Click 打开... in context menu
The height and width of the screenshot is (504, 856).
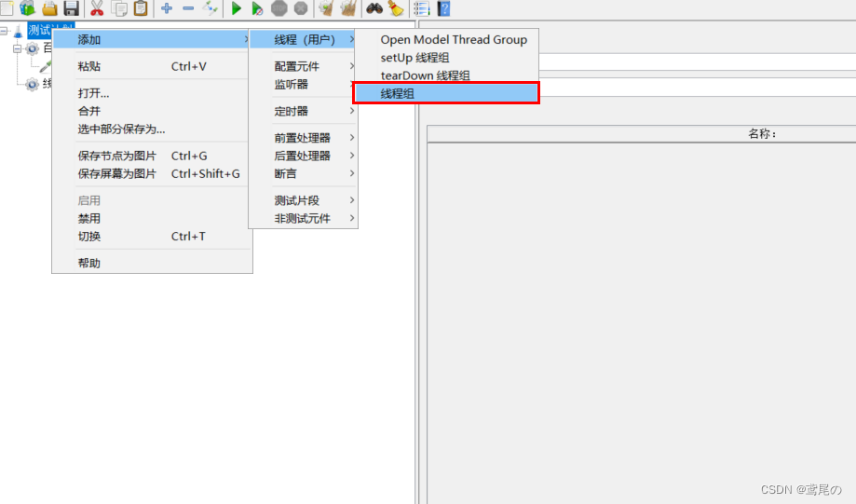152,93
